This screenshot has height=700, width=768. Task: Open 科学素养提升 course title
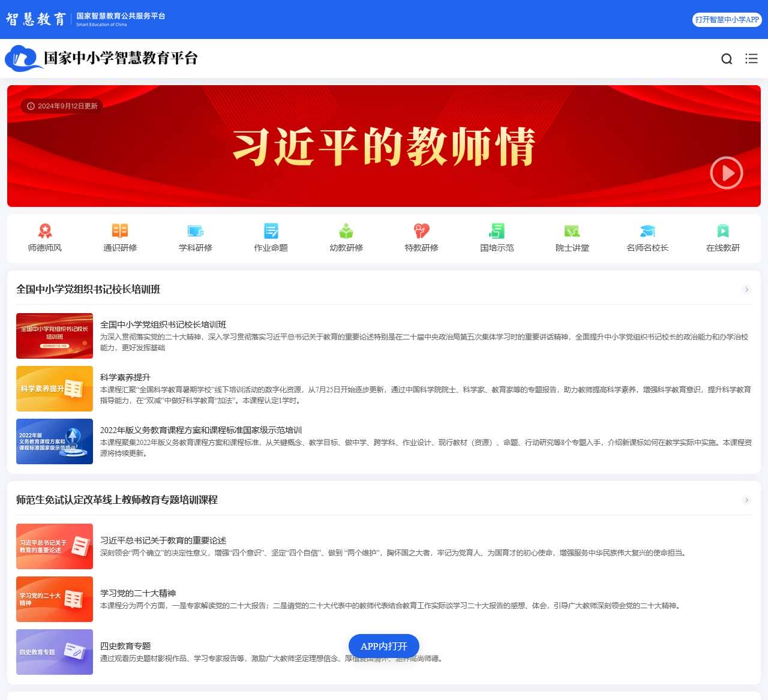tap(125, 377)
